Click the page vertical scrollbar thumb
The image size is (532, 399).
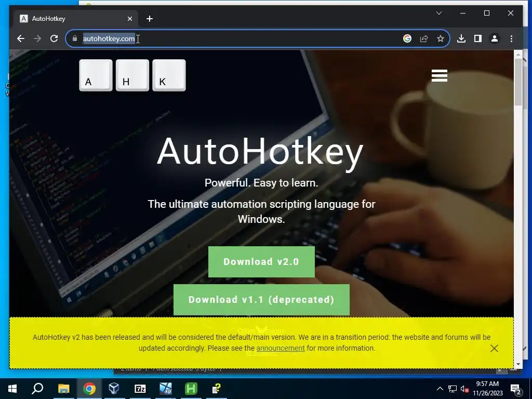point(518,82)
